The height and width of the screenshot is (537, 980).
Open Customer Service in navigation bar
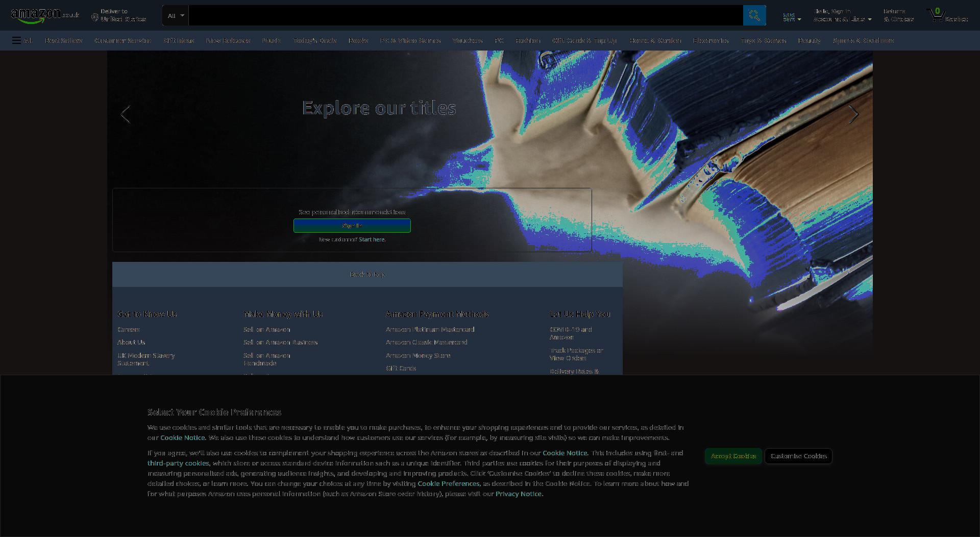tap(122, 40)
